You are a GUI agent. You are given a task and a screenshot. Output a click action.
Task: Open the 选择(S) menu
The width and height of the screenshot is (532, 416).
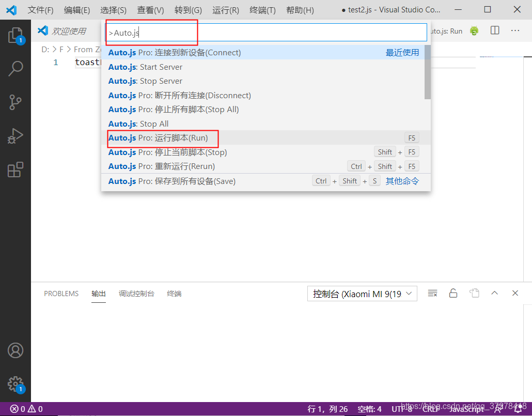coord(113,10)
